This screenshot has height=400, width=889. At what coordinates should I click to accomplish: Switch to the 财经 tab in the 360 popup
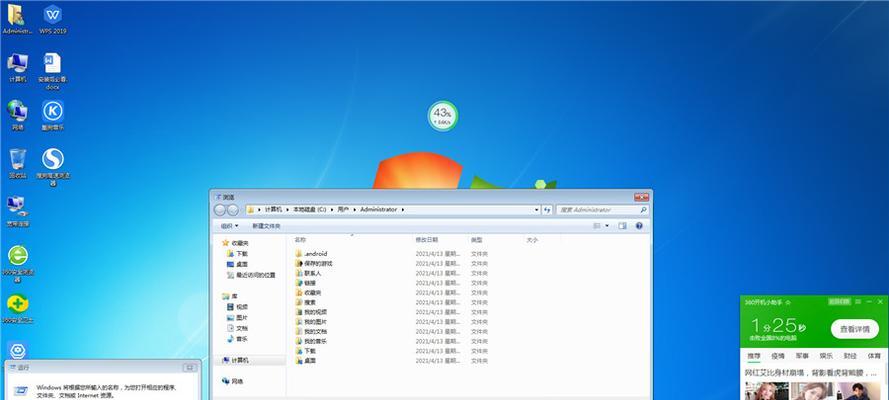coord(850,356)
